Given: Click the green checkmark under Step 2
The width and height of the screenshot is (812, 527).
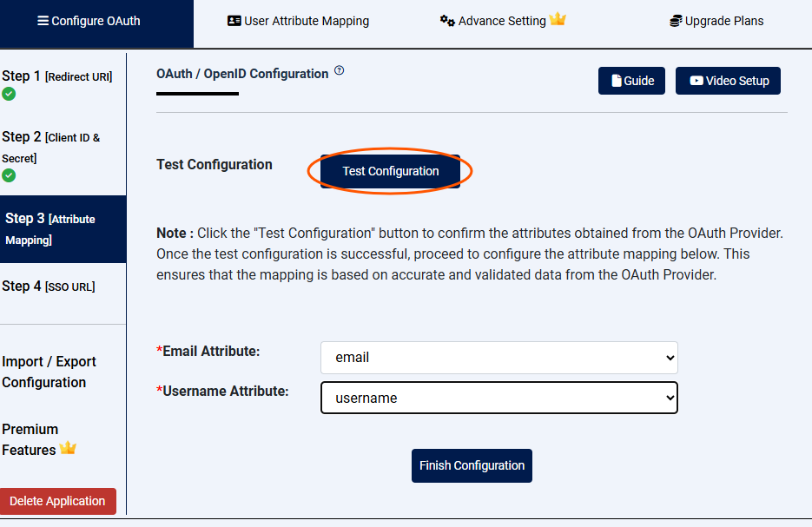Looking at the screenshot, I should 9,175.
